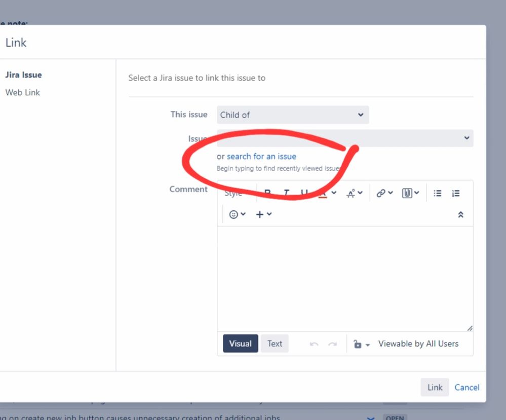Open the 'Child of' link type dropdown
This screenshot has width=506, height=420.
293,115
